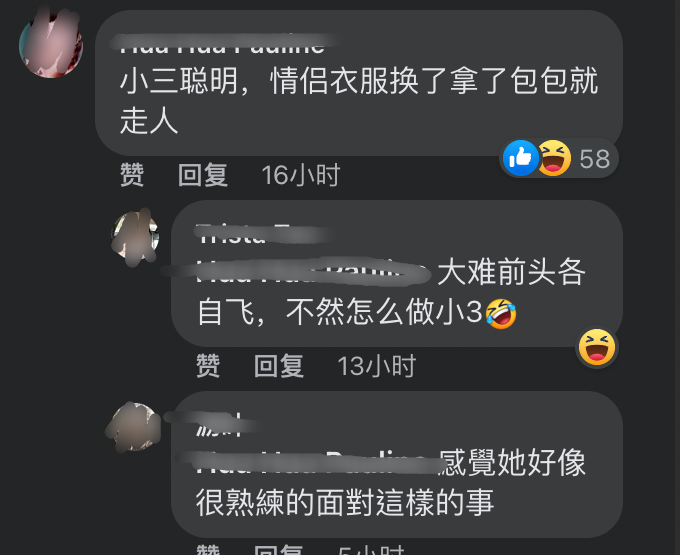Like the 小三聪明 comment with 赞
The width and height of the screenshot is (680, 555).
(x=132, y=175)
